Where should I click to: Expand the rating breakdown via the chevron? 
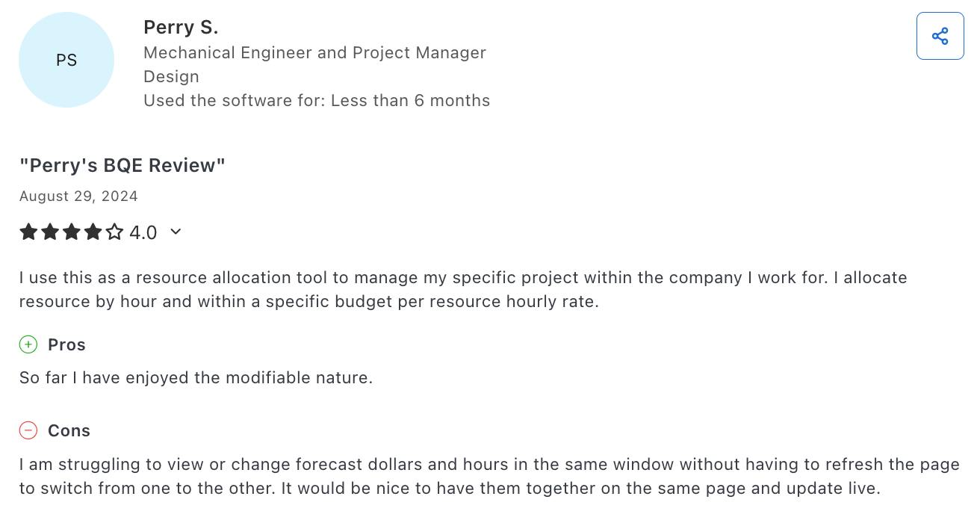[x=176, y=232]
